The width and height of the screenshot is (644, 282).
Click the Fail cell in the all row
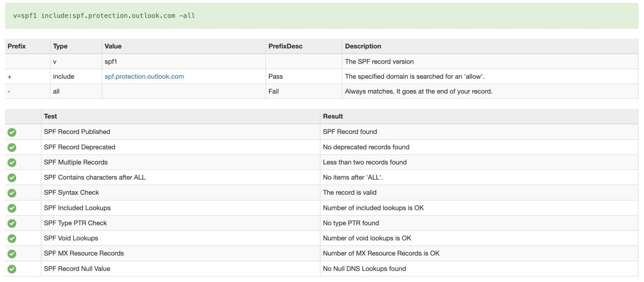coord(273,91)
